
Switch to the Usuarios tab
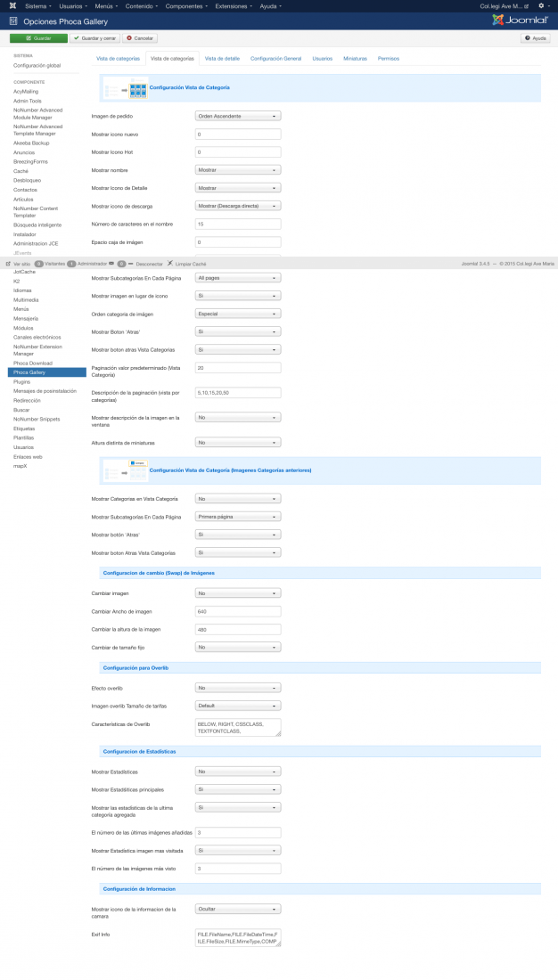tap(322, 58)
